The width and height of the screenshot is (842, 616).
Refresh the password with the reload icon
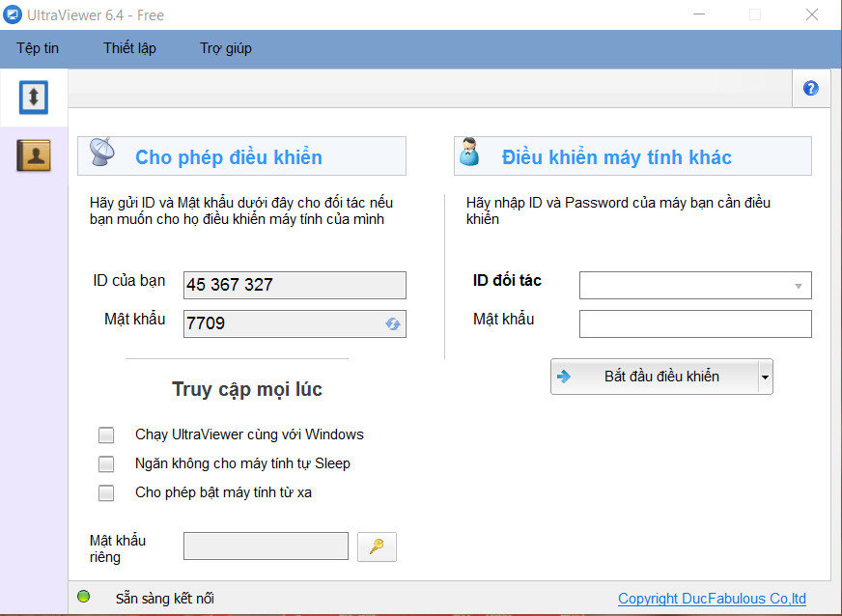point(393,323)
